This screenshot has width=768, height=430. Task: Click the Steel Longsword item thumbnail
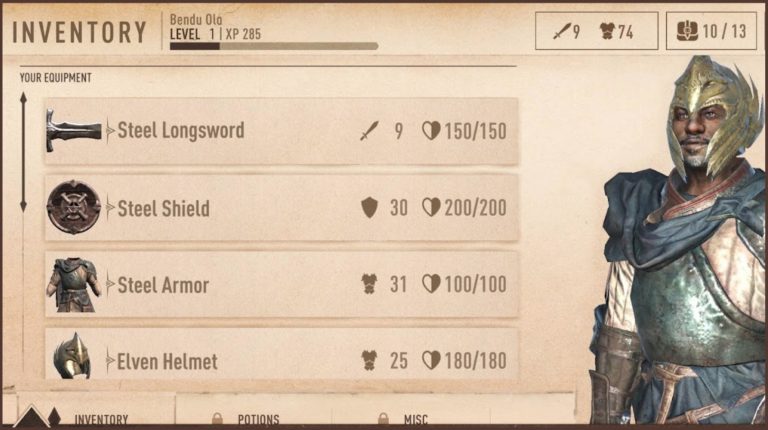(x=73, y=130)
